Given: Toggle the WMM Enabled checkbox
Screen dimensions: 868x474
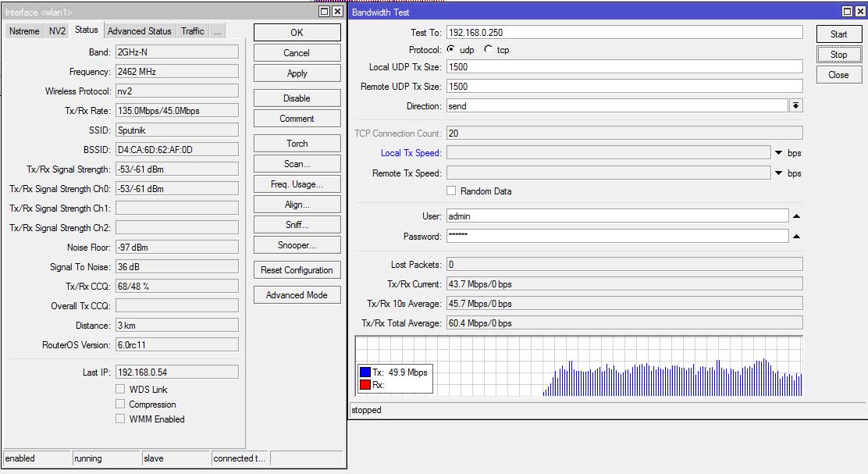Looking at the screenshot, I should coord(120,419).
